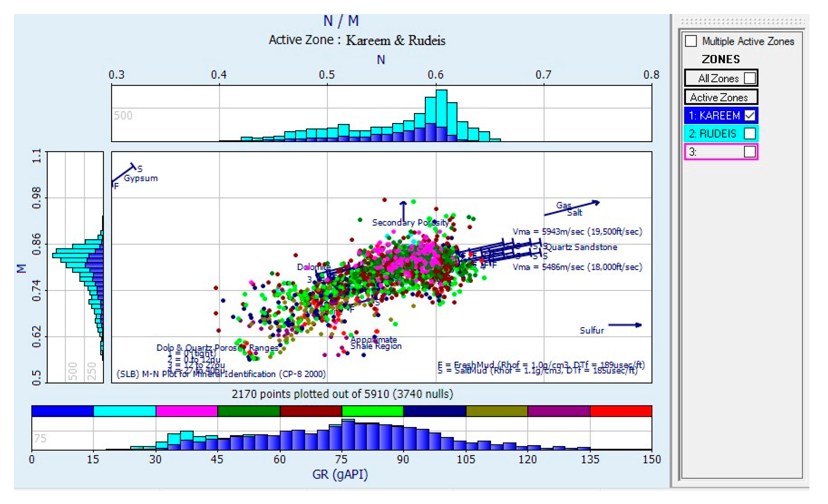
Task: Click the GR (gAPI) axis label
Action: (x=340, y=474)
